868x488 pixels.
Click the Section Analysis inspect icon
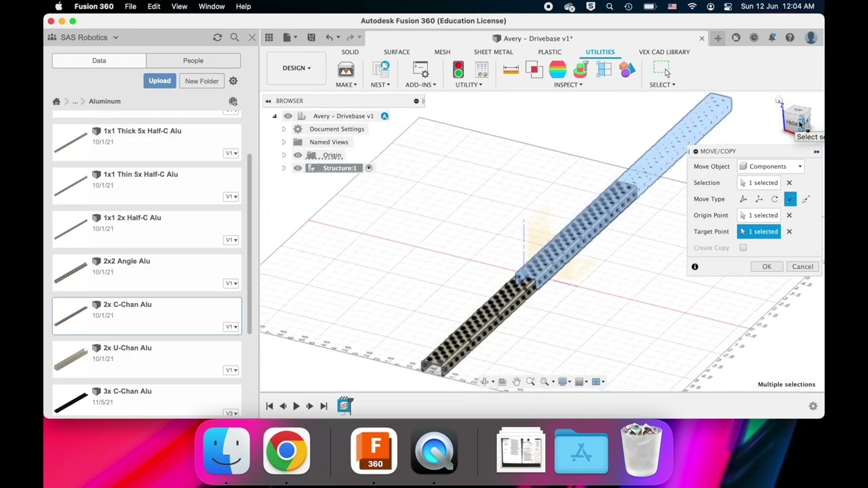pyautogui.click(x=604, y=69)
